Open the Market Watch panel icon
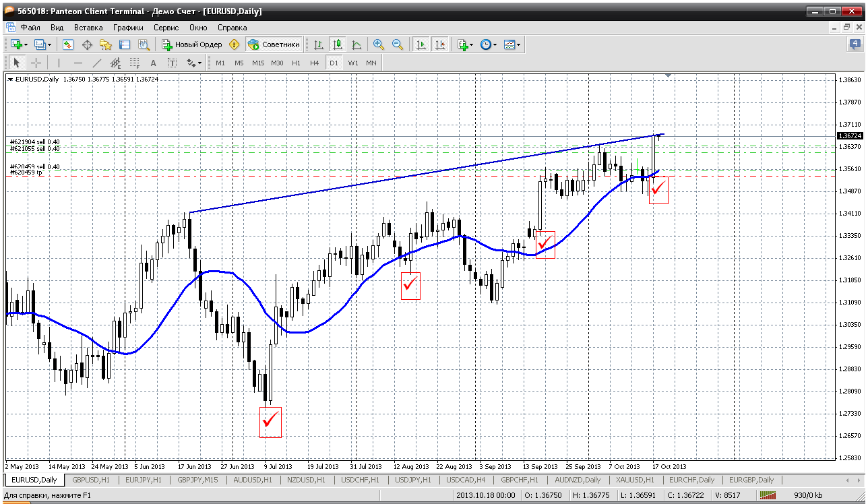This screenshot has width=868, height=504. [68, 44]
